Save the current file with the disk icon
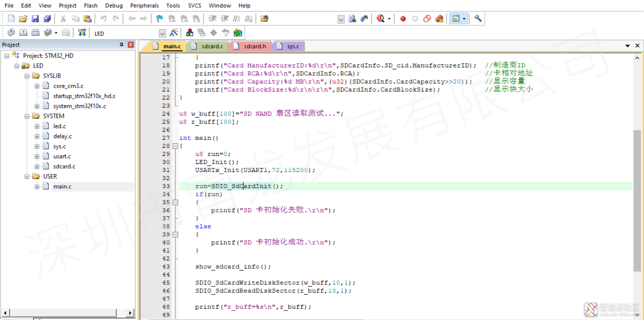 pos(35,19)
